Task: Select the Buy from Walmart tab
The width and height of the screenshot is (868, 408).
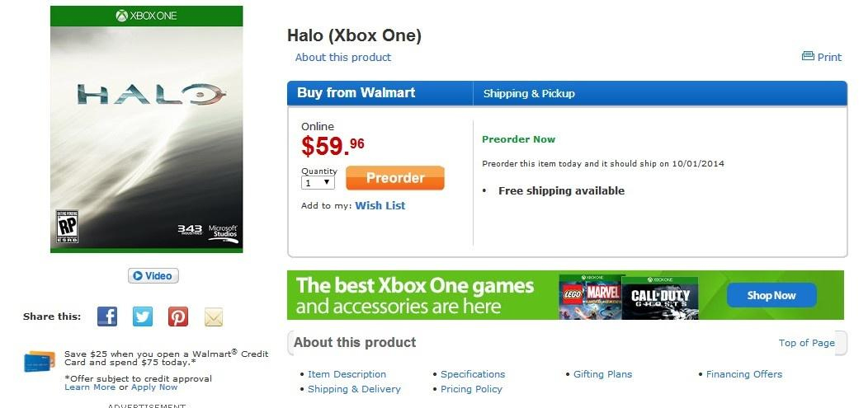Action: click(x=356, y=93)
